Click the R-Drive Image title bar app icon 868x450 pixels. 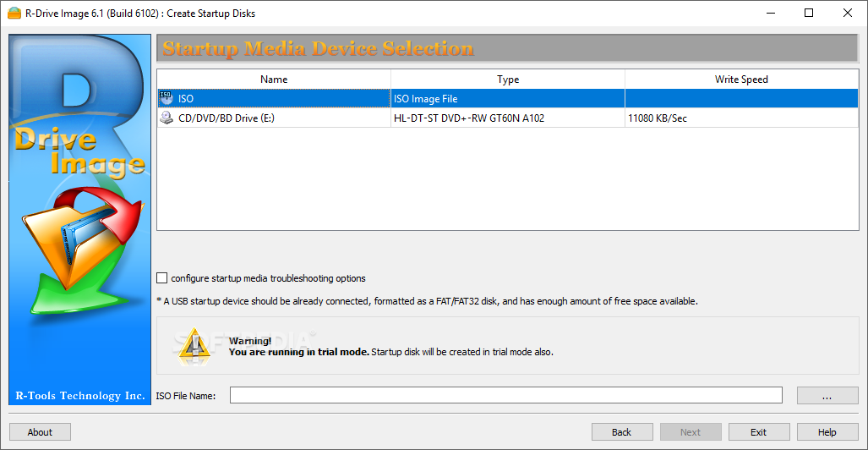click(14, 14)
